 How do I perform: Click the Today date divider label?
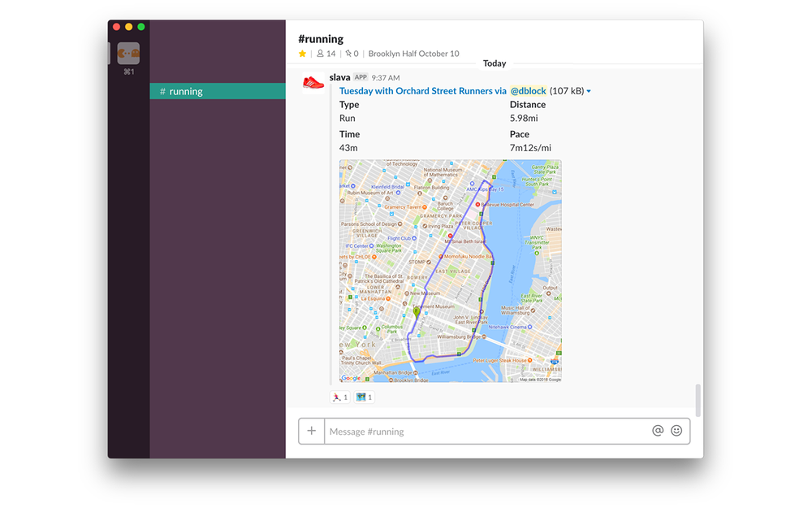[x=495, y=63]
